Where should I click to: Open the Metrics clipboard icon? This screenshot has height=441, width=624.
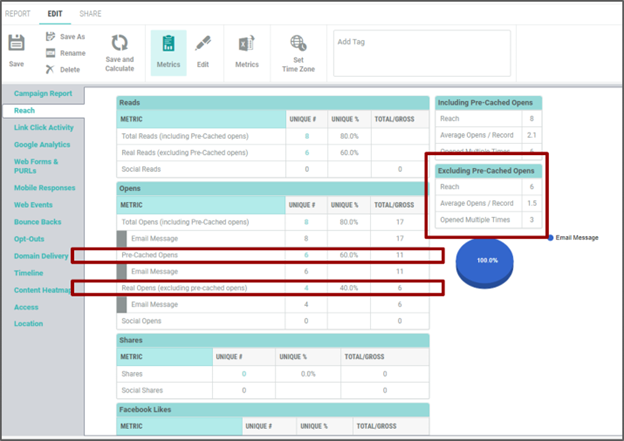point(168,43)
